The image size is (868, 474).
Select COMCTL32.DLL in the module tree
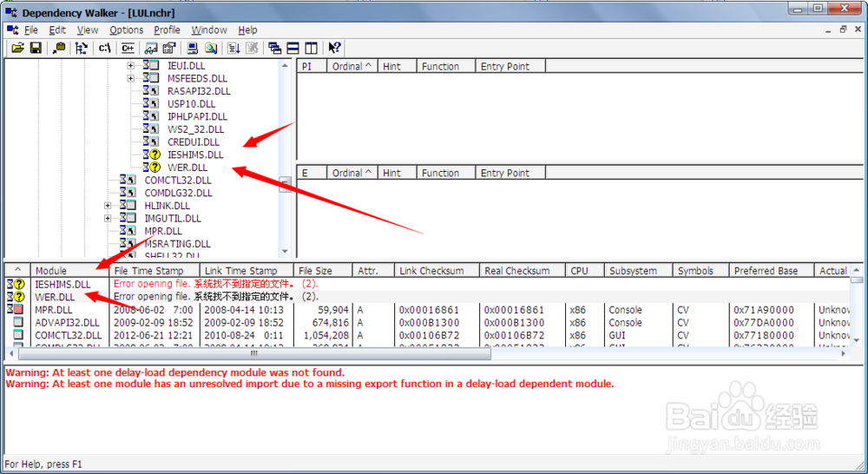pyautogui.click(x=178, y=180)
